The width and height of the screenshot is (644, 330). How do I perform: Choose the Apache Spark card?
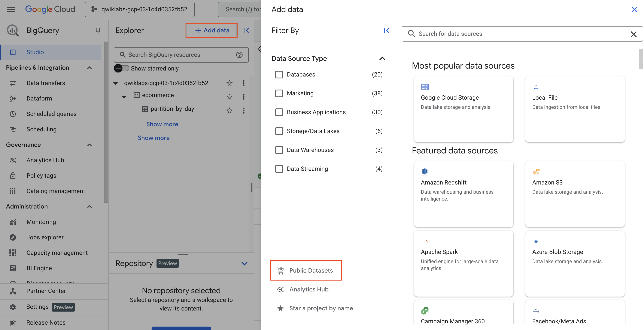(464, 263)
